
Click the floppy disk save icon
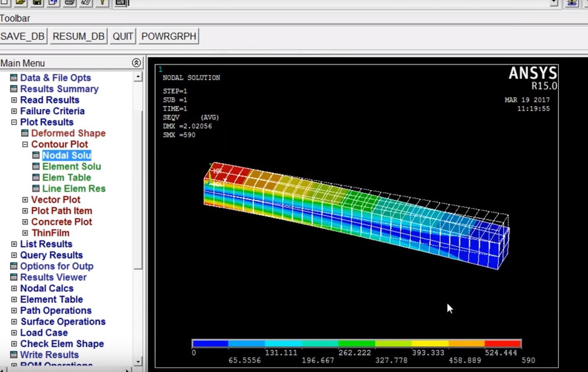[x=37, y=2]
